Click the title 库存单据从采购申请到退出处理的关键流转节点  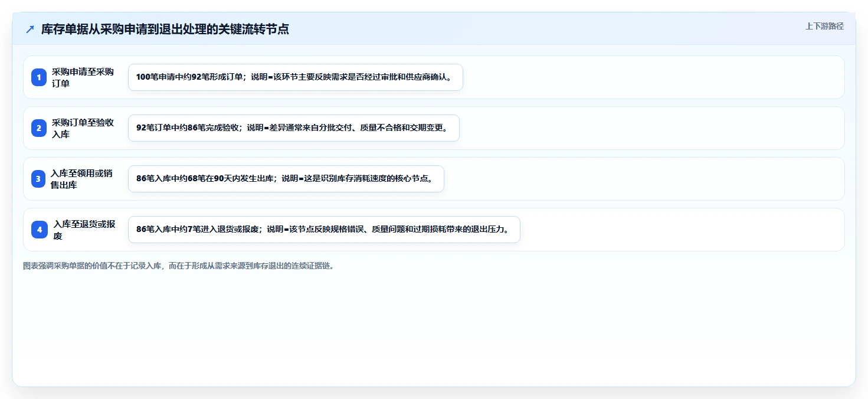point(165,29)
